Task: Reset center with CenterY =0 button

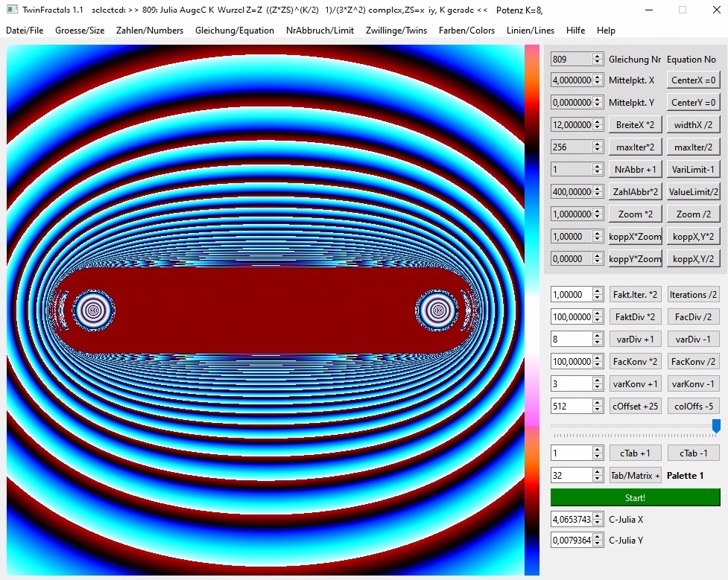Action: (693, 103)
